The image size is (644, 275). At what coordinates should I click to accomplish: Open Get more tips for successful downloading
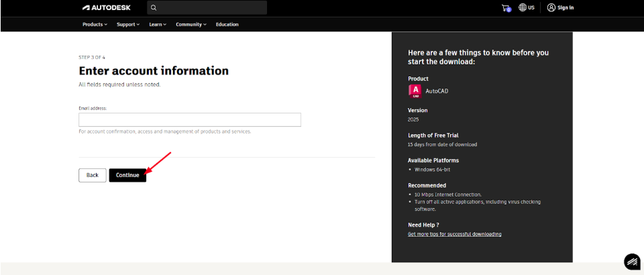click(454, 234)
